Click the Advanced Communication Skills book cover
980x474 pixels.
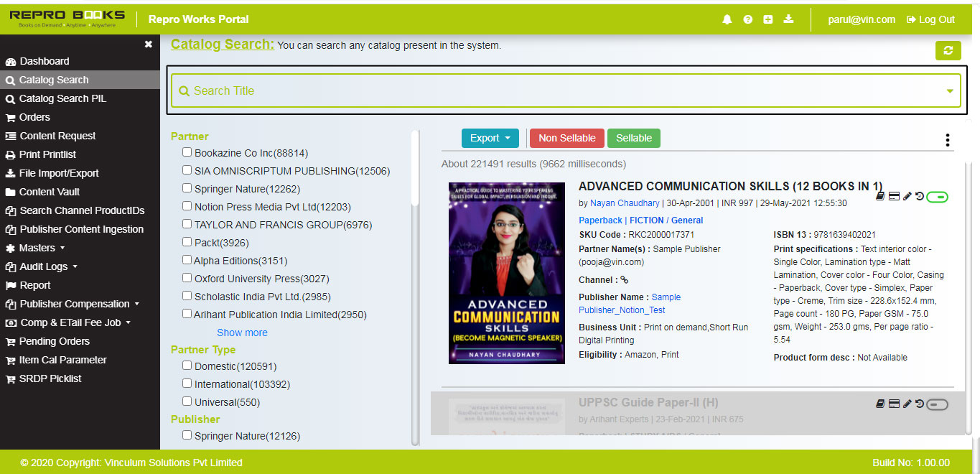pyautogui.click(x=506, y=273)
